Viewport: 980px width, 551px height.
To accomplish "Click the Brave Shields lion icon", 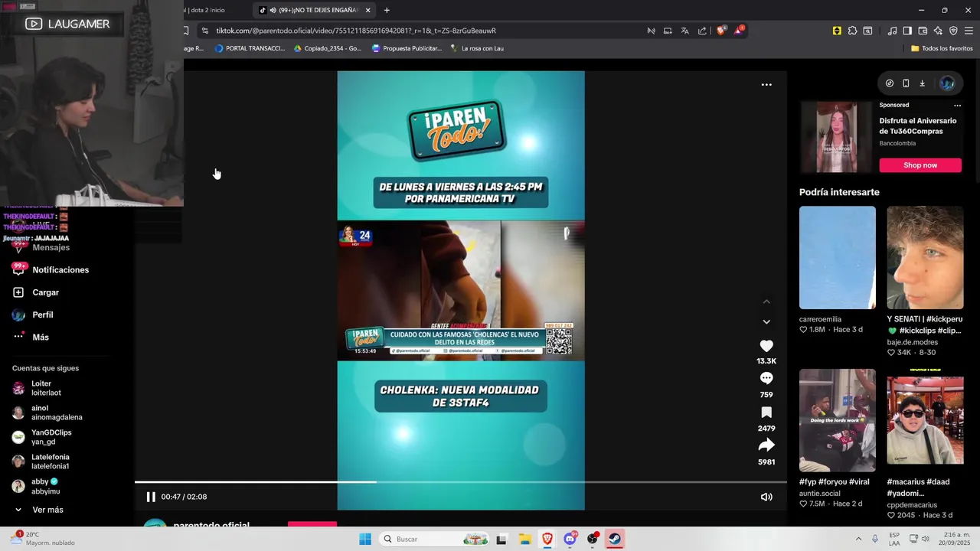I will point(720,31).
